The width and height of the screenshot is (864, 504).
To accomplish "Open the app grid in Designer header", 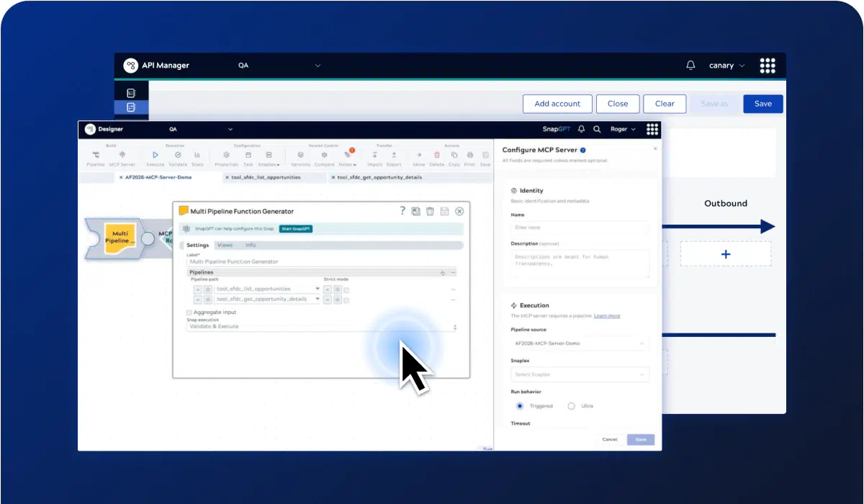I will (x=652, y=130).
